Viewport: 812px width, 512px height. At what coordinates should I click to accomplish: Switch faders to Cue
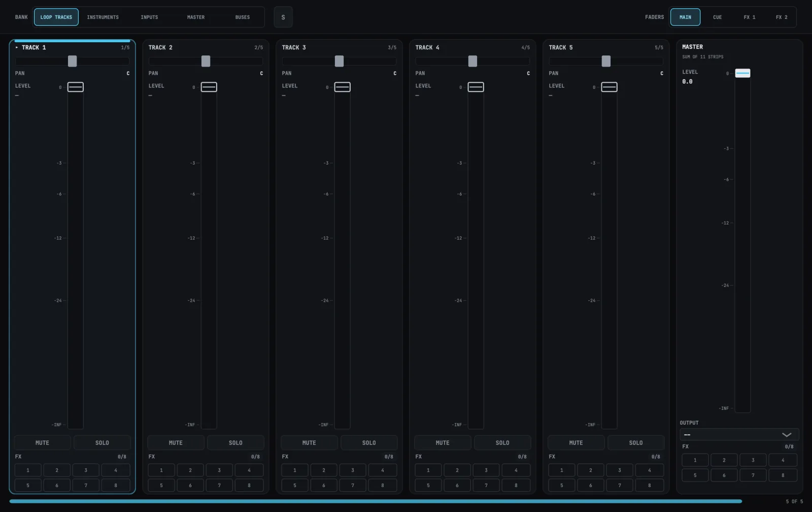(717, 17)
